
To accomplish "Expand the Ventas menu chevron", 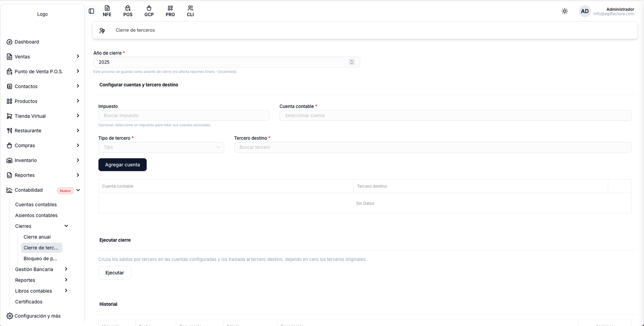I will click(78, 56).
